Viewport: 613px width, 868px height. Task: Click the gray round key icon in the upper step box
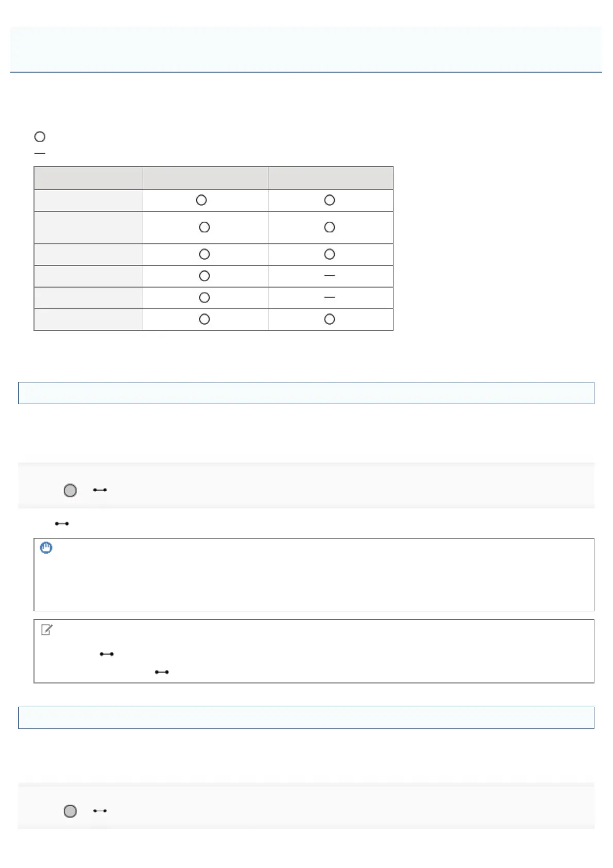[x=70, y=490]
